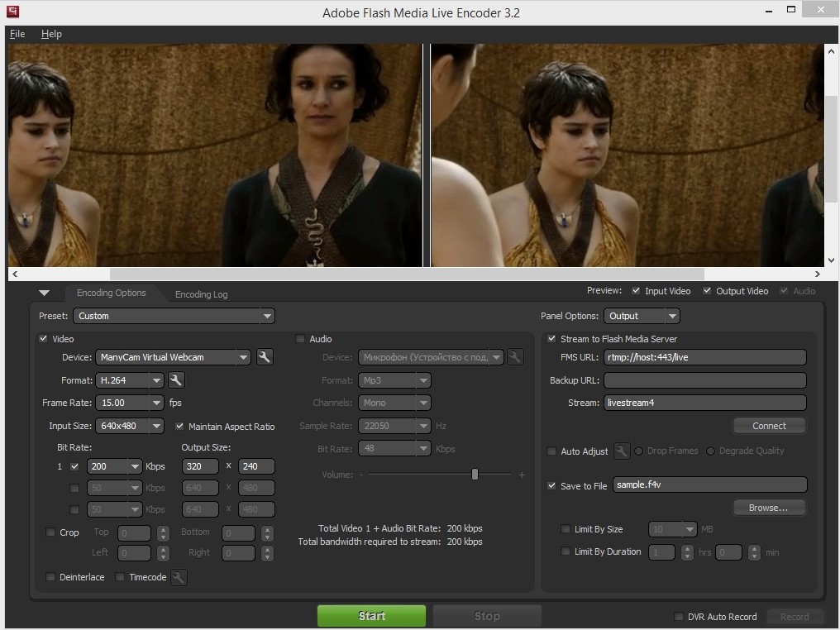Enable the Audio checkbox
This screenshot has width=840, height=630.
(x=300, y=339)
